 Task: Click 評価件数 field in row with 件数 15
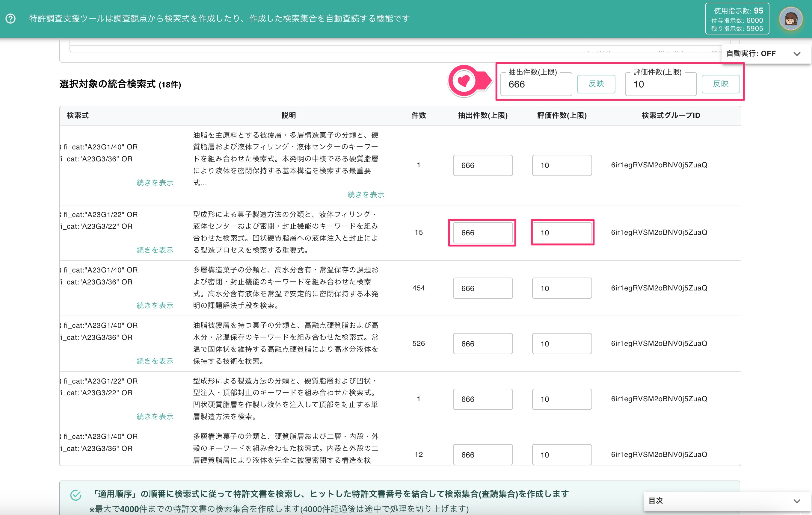[x=562, y=233]
